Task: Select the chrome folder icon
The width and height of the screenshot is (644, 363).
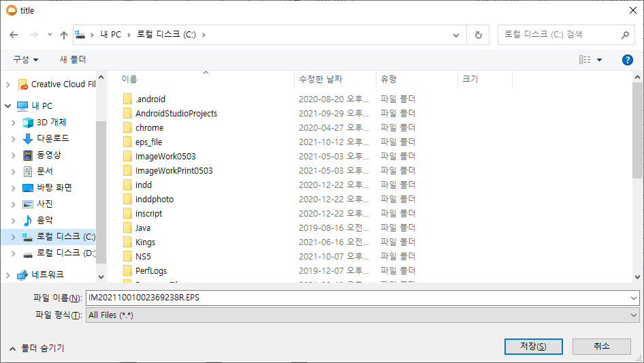Action: 128,128
